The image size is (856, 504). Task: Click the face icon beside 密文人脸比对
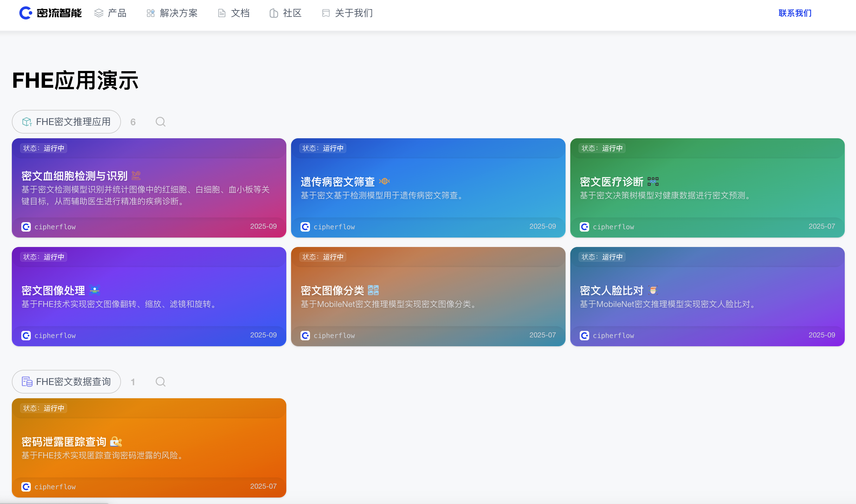click(653, 290)
